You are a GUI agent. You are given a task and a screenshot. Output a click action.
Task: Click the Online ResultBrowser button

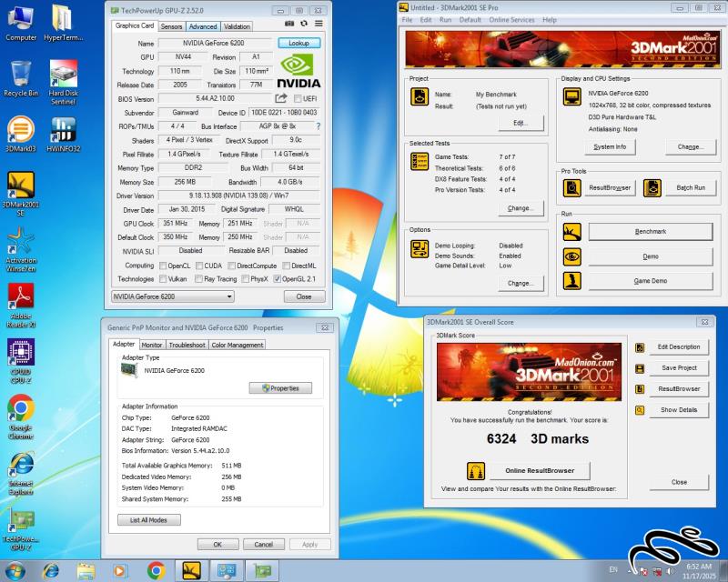(x=539, y=471)
